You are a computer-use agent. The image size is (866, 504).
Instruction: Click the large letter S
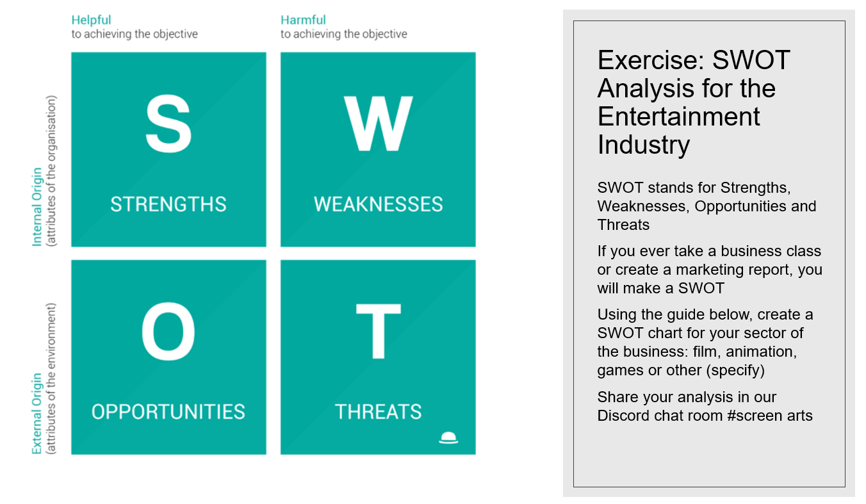coord(168,125)
